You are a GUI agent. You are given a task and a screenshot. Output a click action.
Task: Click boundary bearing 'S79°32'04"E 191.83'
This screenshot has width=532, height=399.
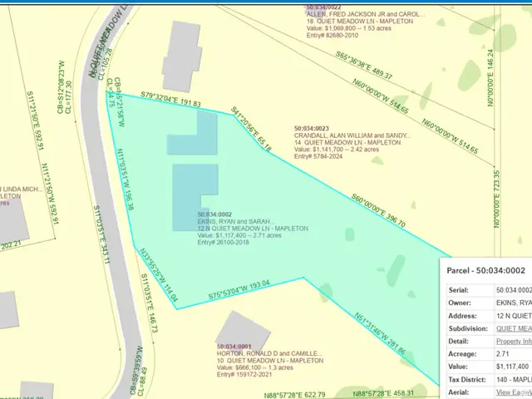pos(170,100)
